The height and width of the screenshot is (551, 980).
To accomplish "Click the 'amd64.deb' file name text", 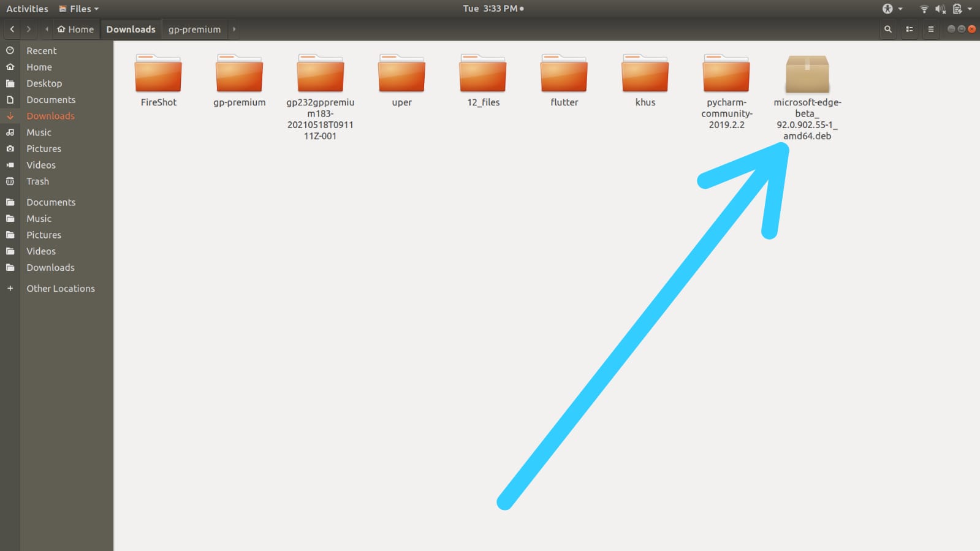I will coord(807,136).
